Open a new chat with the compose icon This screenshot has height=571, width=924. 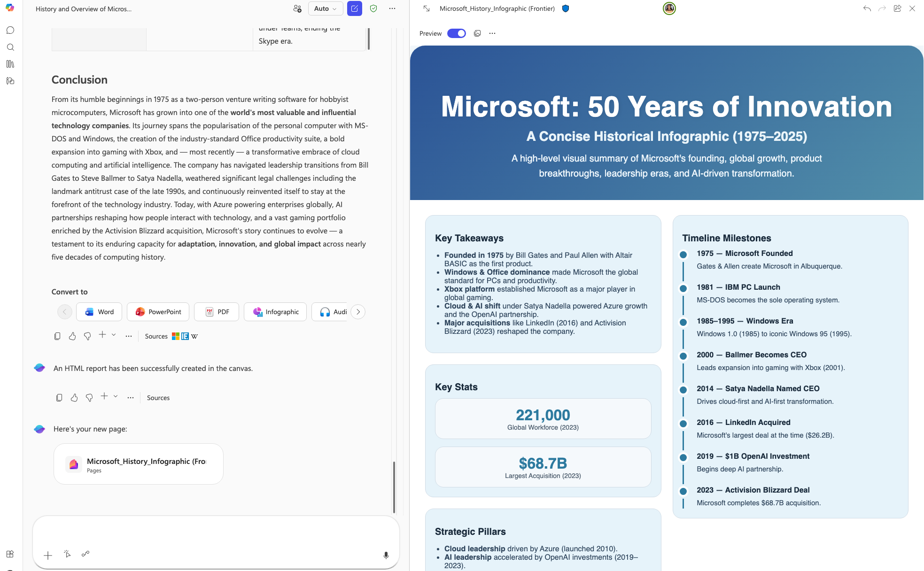355,8
